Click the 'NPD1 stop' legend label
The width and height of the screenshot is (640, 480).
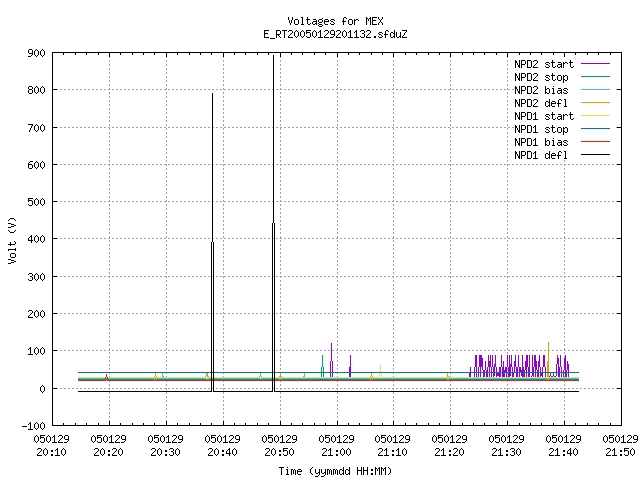click(x=541, y=129)
